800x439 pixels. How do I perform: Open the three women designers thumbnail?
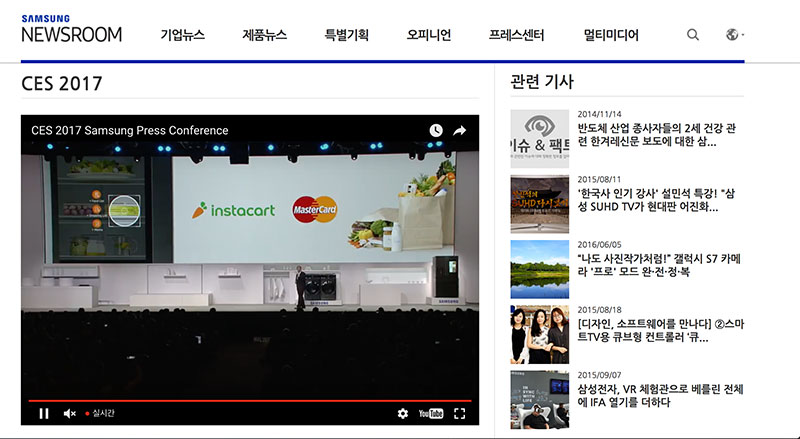tap(540, 334)
